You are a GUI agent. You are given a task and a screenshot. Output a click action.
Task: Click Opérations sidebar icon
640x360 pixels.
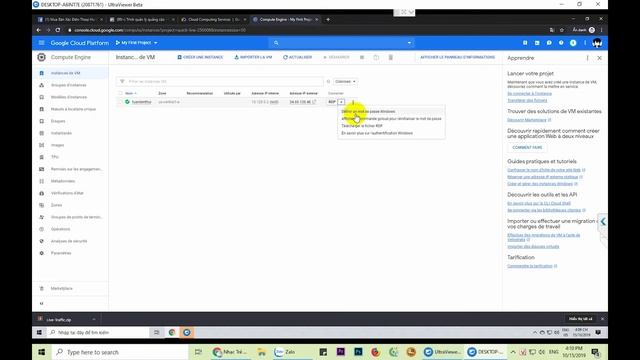42,229
